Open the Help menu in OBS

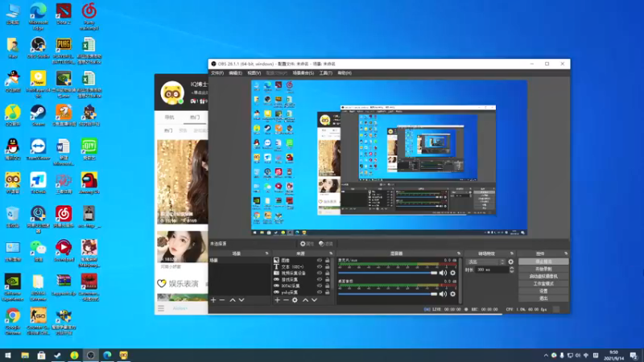345,73
